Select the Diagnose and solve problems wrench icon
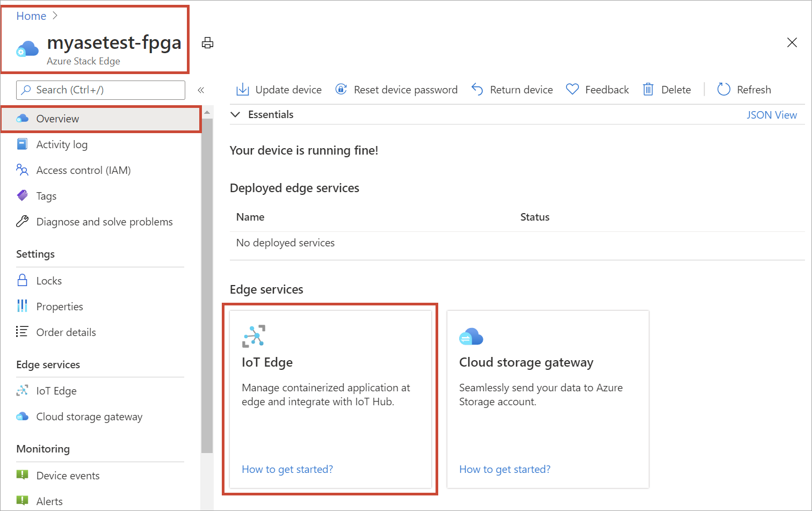This screenshot has width=812, height=511. pos(22,221)
